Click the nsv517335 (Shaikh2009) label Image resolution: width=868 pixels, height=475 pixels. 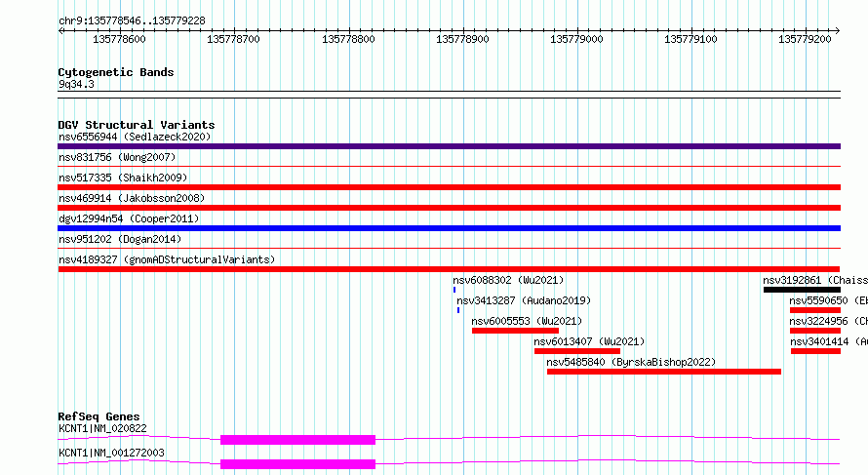123,178
